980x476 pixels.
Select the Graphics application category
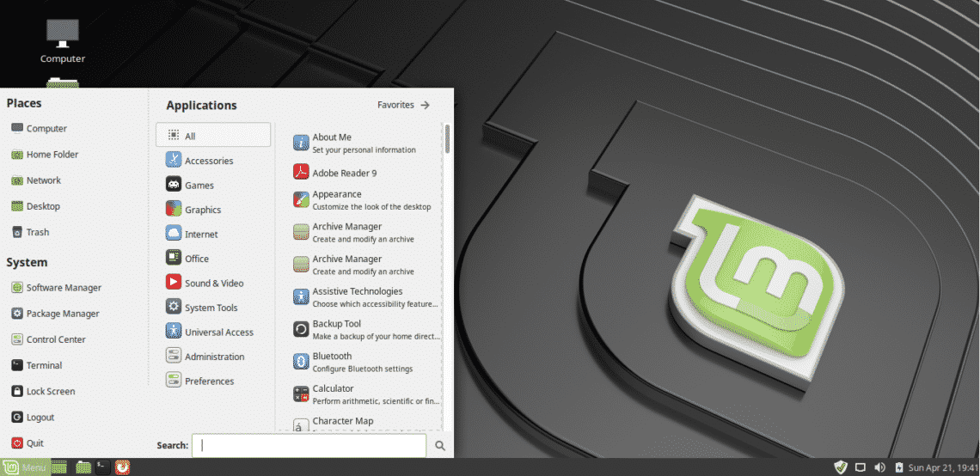(202, 210)
